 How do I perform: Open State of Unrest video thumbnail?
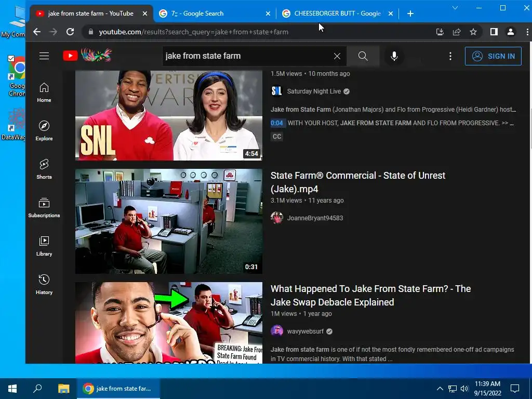(169, 221)
